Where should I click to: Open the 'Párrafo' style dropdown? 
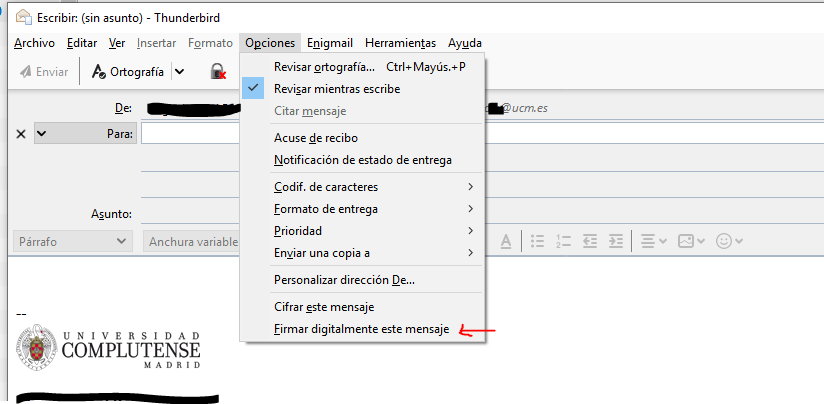(73, 241)
